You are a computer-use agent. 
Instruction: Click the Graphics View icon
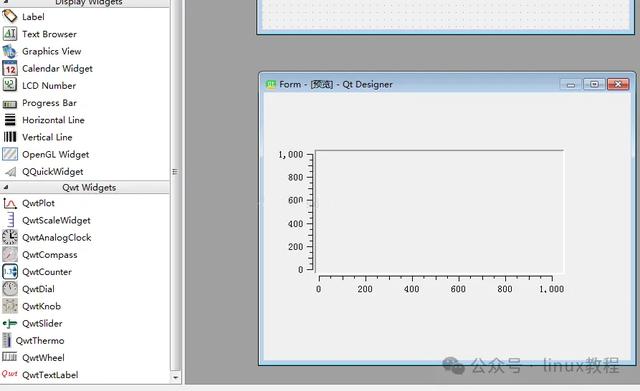pyautogui.click(x=10, y=51)
